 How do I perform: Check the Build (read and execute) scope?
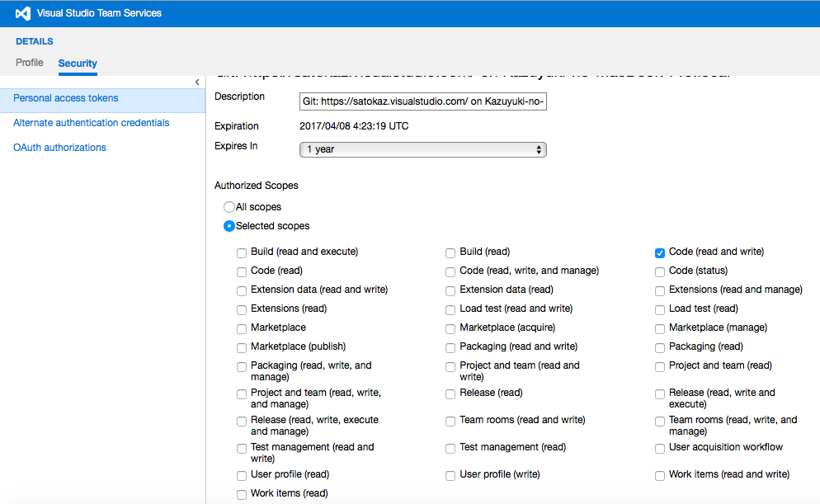pyautogui.click(x=241, y=252)
